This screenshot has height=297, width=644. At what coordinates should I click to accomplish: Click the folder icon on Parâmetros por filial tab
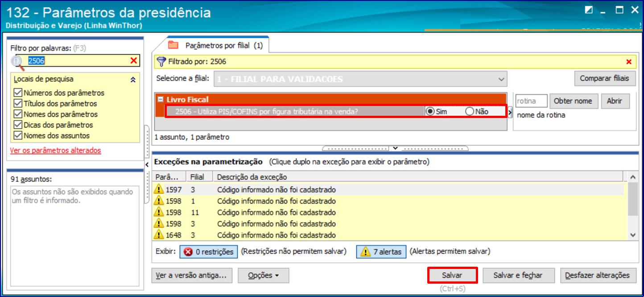tap(173, 45)
